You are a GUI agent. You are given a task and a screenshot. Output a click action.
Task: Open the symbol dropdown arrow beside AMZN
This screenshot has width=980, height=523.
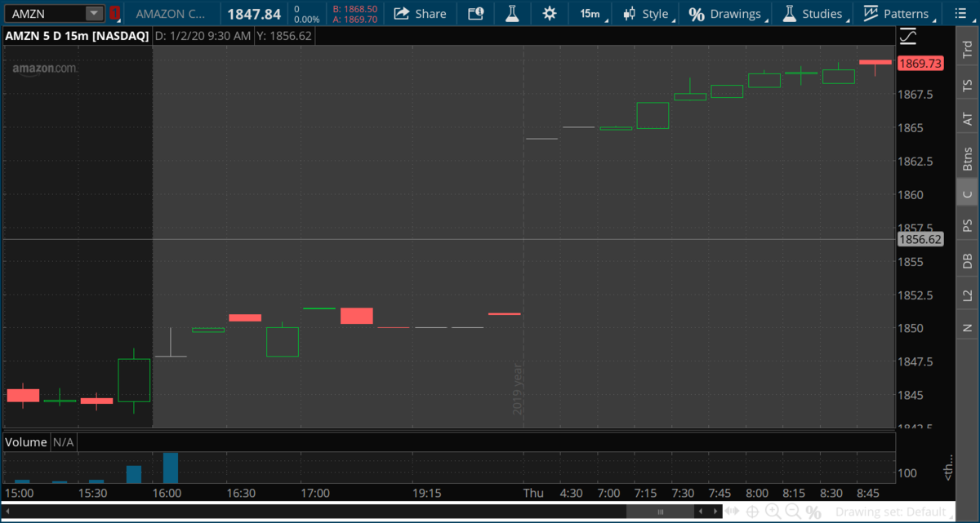(94, 14)
